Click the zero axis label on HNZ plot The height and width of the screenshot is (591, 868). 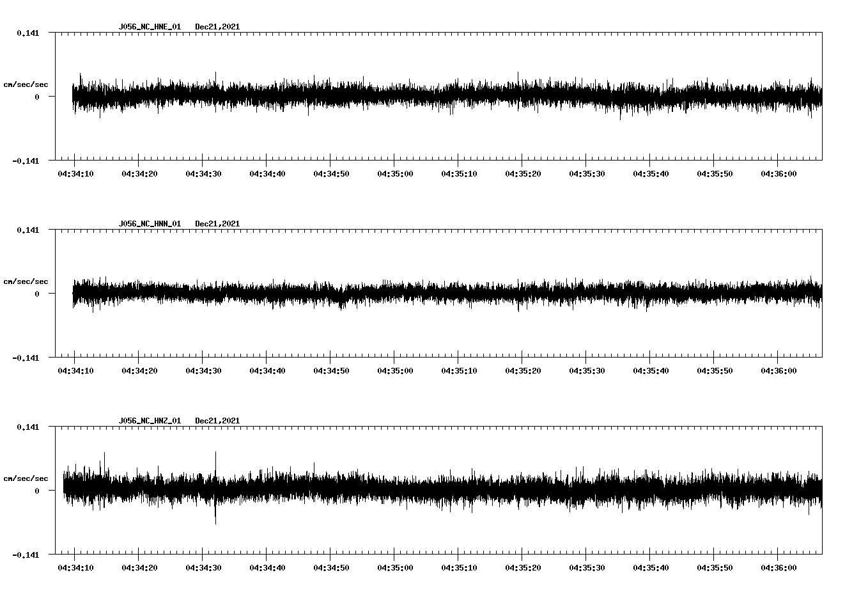(37, 491)
